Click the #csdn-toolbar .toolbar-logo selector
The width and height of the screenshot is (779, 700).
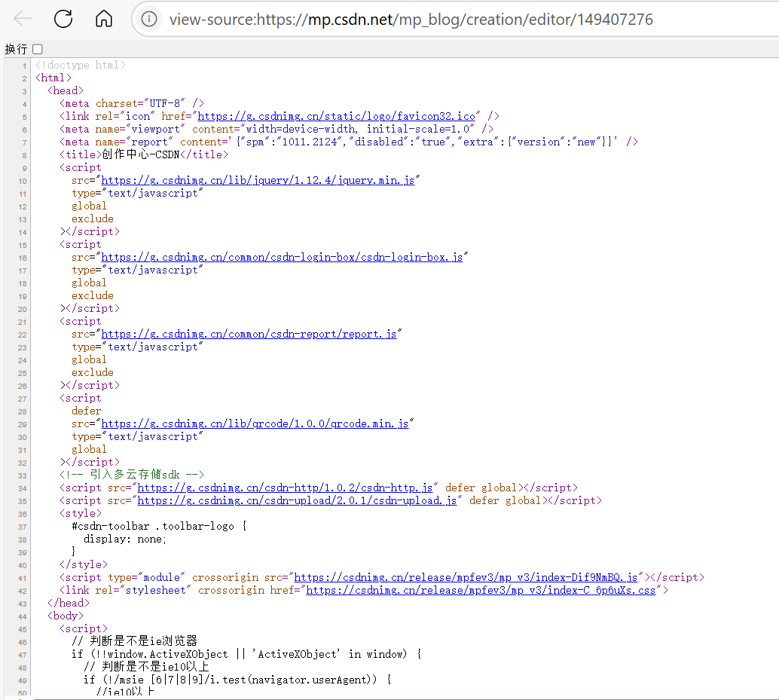(x=153, y=527)
